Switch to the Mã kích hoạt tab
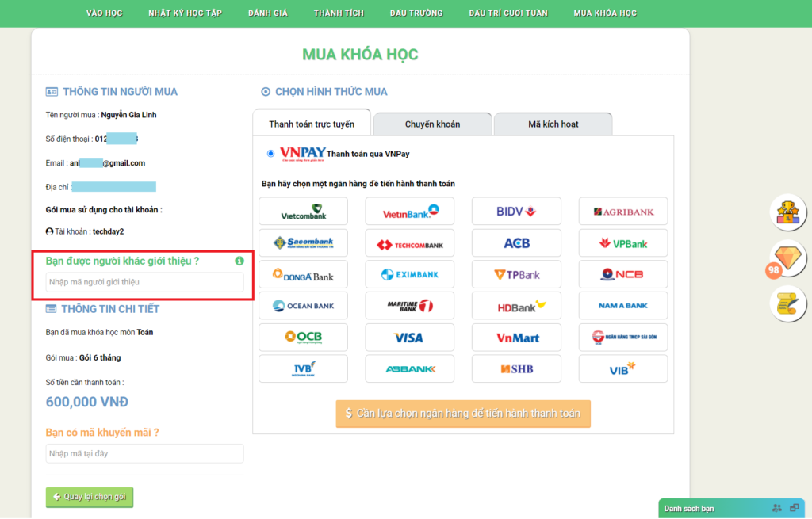Image resolution: width=812 pixels, height=519 pixels. pos(553,124)
